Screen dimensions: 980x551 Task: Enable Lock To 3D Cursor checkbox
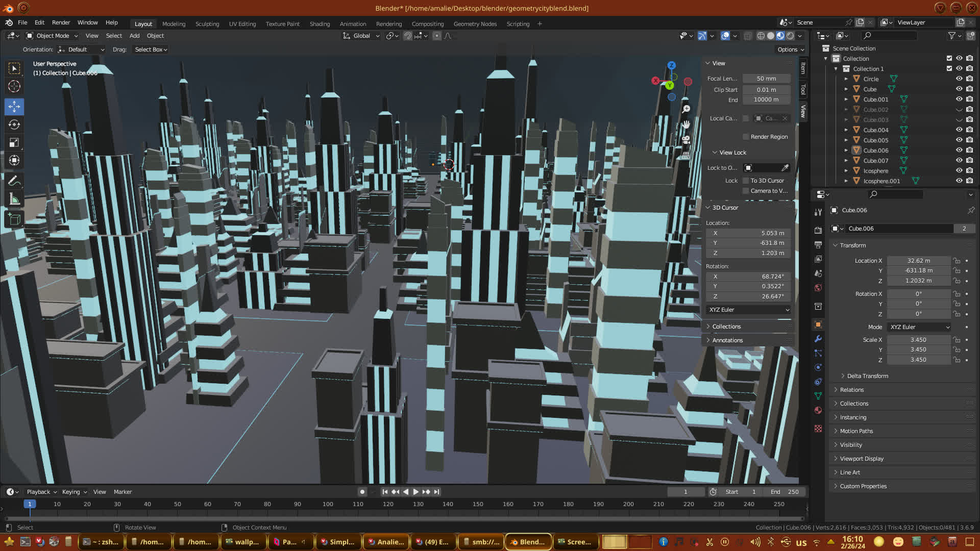click(746, 181)
